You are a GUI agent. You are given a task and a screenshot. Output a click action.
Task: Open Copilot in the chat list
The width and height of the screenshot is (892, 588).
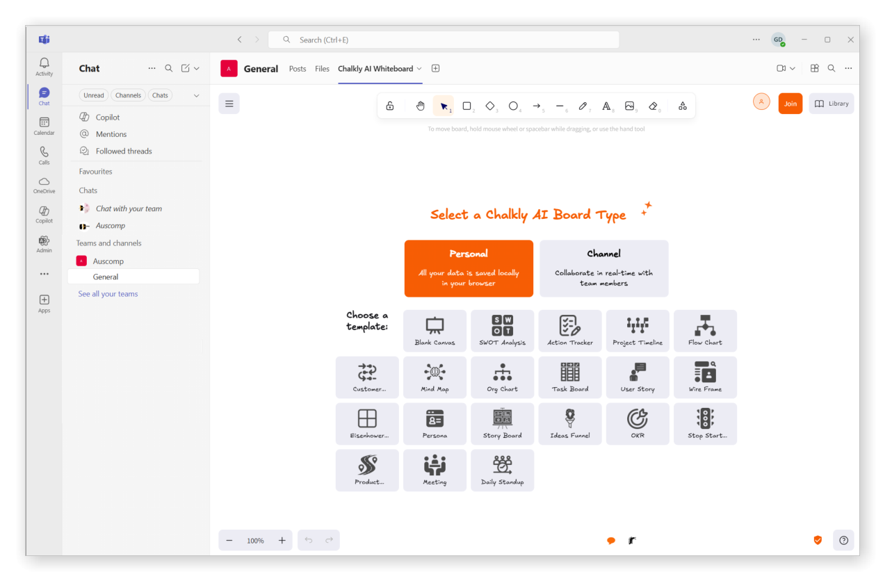click(108, 117)
